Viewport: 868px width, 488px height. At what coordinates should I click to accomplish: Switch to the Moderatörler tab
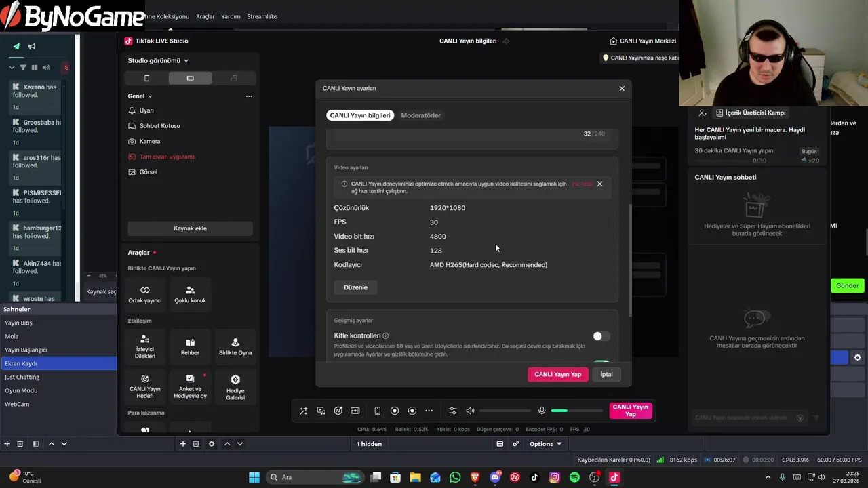[420, 115]
